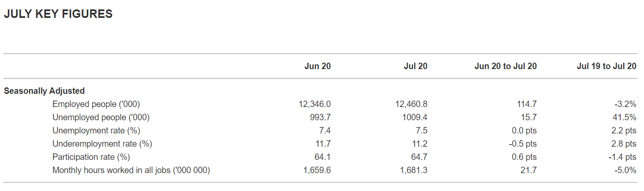Click the Participation rate (%) row label
Image resolution: width=644 pixels, height=191 pixels.
point(91,157)
